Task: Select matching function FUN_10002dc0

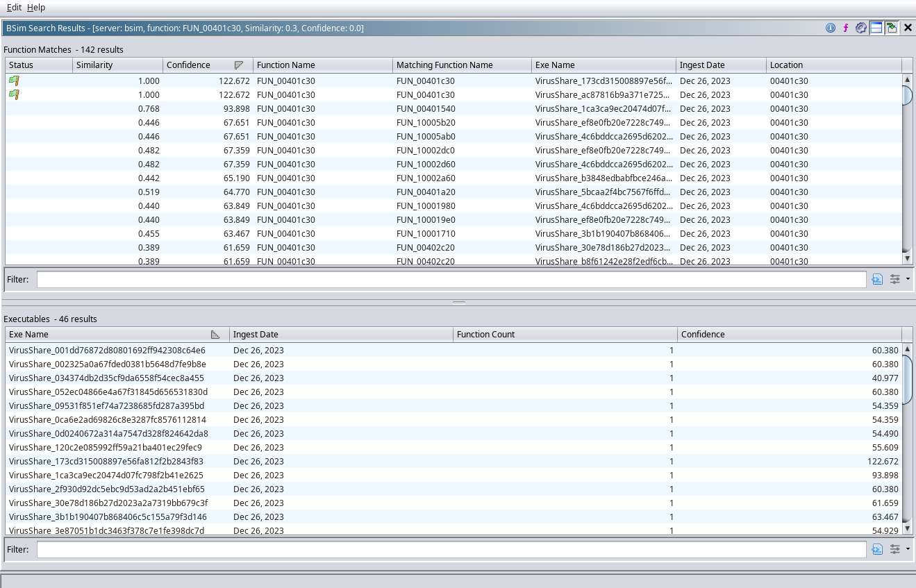Action: 426,150
